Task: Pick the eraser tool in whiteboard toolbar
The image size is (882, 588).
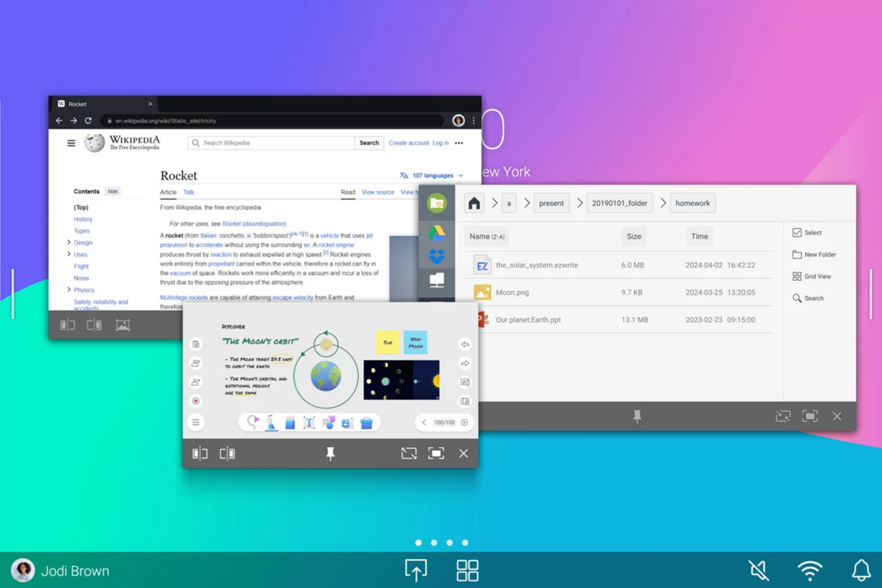Action: 290,423
